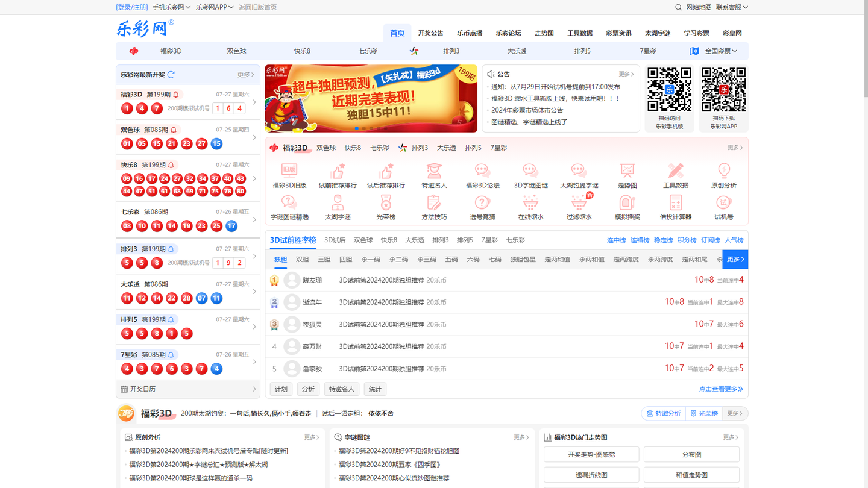Open the 走势图 chart board icon
The width and height of the screenshot is (868, 488).
(627, 170)
